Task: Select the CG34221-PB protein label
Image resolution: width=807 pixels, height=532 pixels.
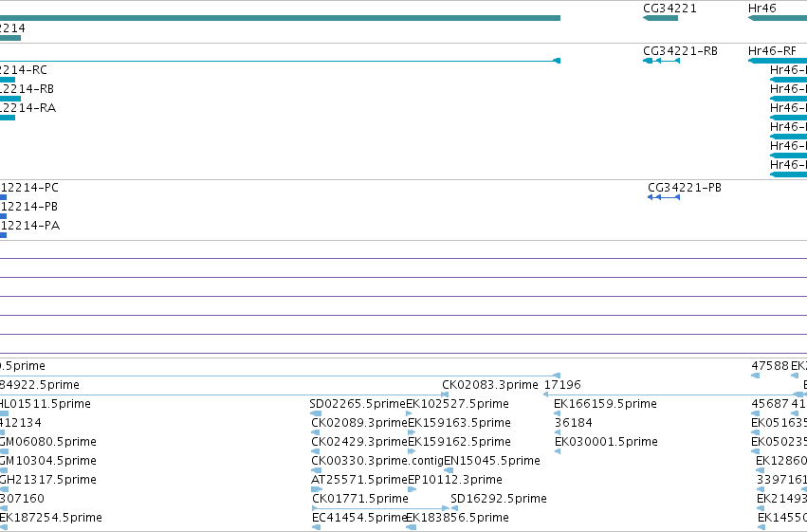Action: click(x=685, y=188)
